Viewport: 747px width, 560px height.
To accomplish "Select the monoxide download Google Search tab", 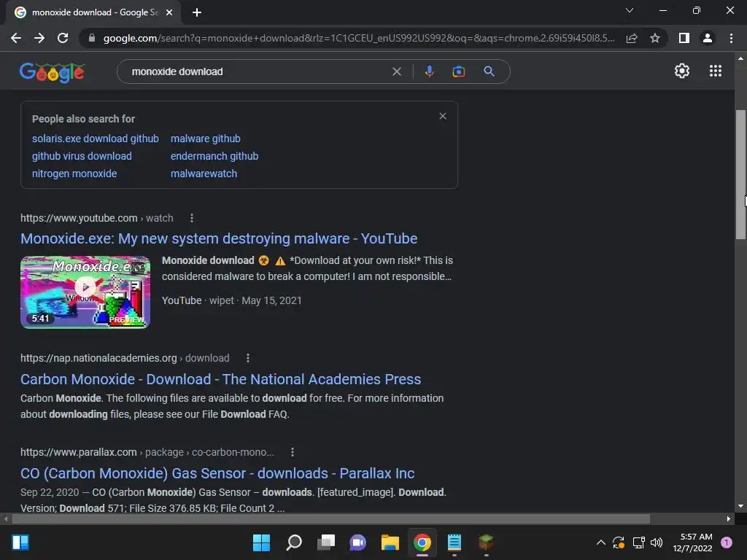I will click(x=93, y=12).
